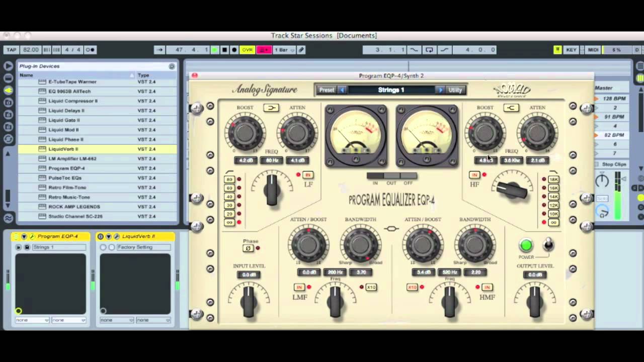Toggle the Punch-Out switch icon
This screenshot has width=644, height=362.
(444, 50)
